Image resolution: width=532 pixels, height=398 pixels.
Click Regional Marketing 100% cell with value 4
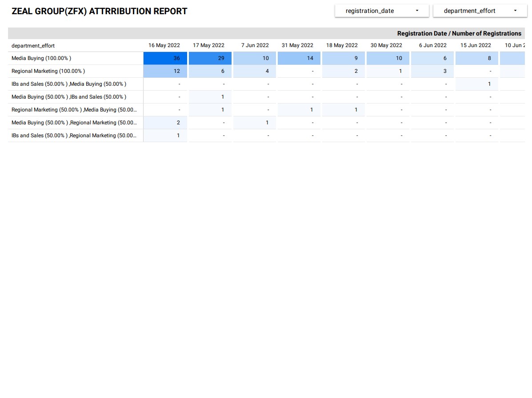[x=255, y=71]
